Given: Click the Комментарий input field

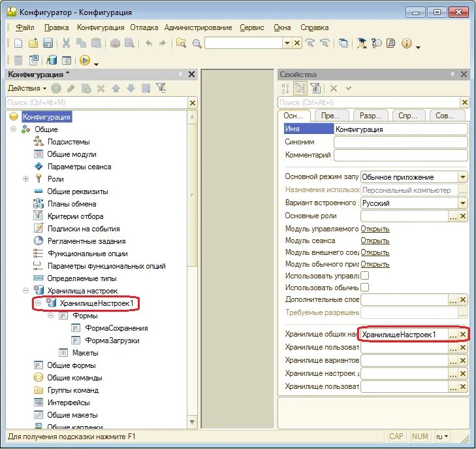Looking at the screenshot, I should point(401,155).
